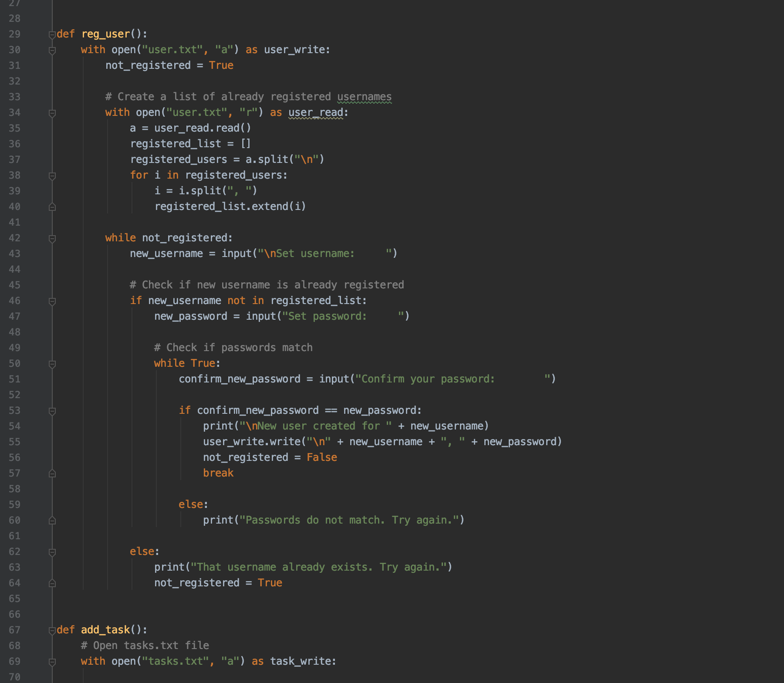Fold the if new_username not in registered_list block

point(52,301)
